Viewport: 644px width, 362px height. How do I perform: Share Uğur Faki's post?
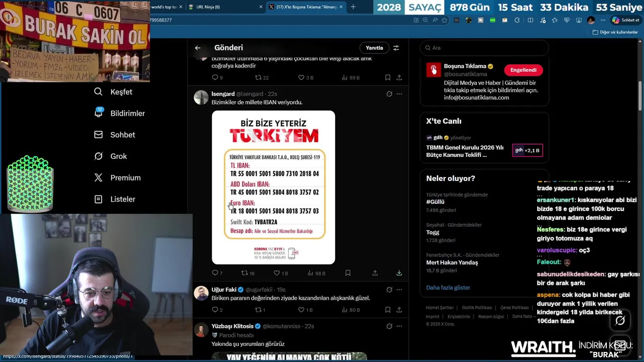click(399, 310)
